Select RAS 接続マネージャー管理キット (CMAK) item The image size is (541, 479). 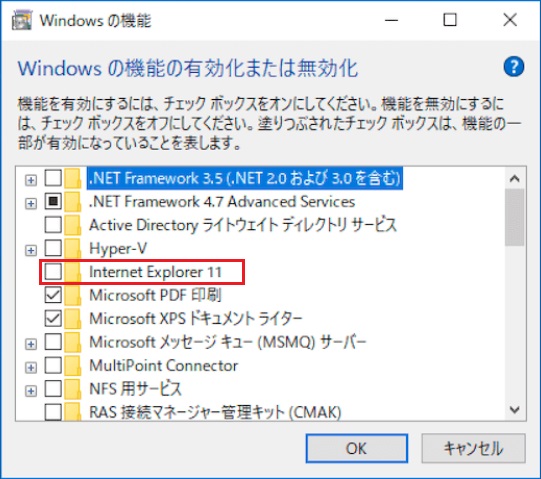click(x=215, y=412)
